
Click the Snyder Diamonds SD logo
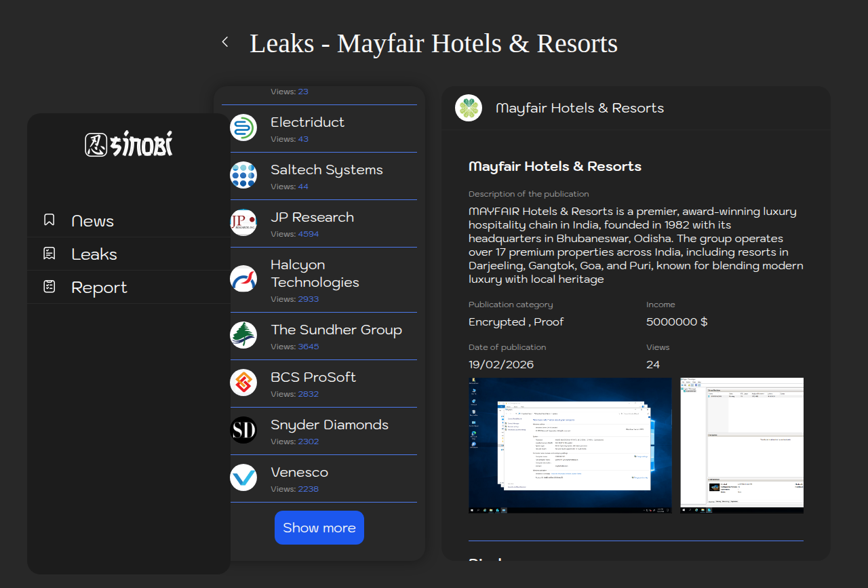click(x=243, y=430)
